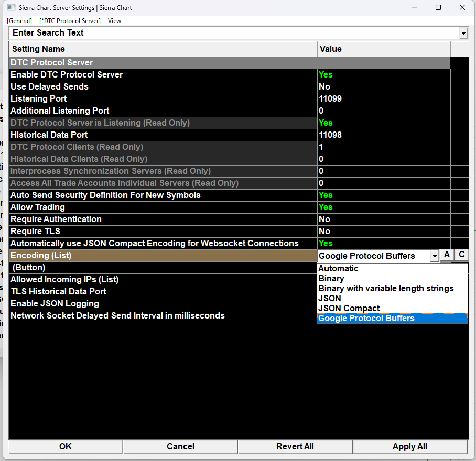
Task: Toggle Allow Trading value Yes
Action: click(384, 207)
